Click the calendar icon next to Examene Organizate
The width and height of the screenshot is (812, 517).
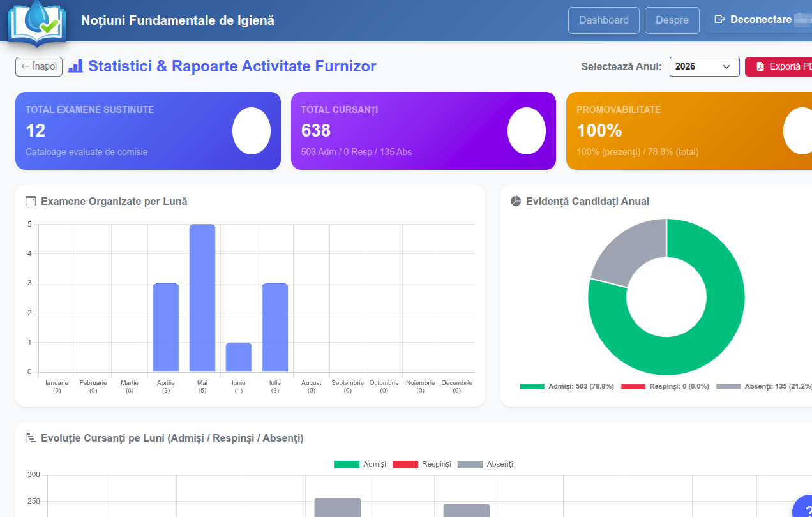(31, 202)
